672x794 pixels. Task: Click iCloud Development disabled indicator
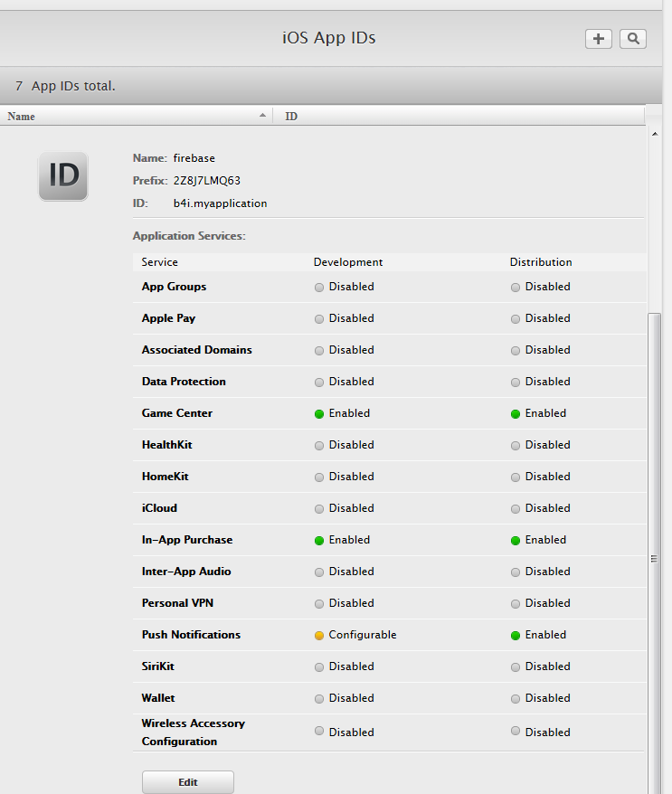[319, 509]
